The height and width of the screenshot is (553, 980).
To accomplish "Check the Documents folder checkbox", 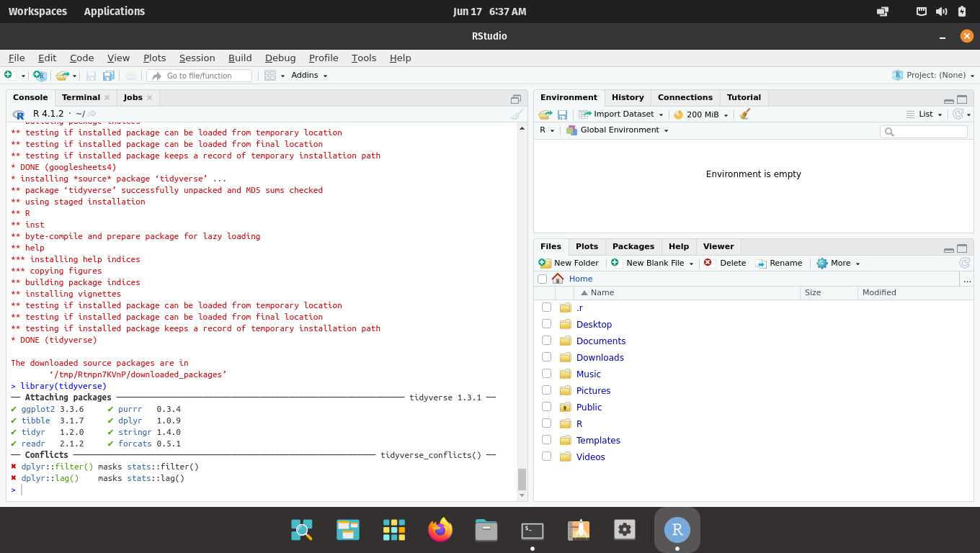I will coord(546,341).
